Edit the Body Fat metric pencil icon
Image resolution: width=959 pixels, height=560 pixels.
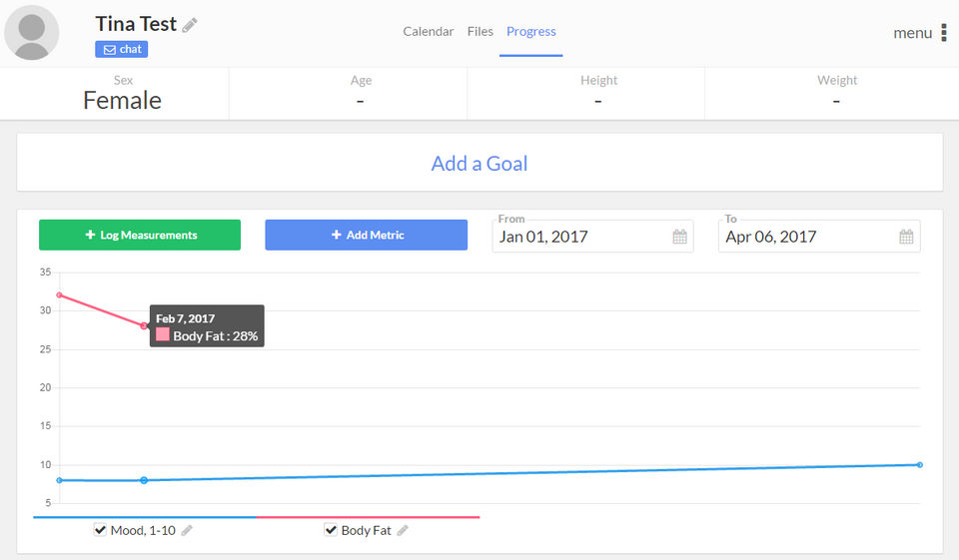pyautogui.click(x=403, y=531)
